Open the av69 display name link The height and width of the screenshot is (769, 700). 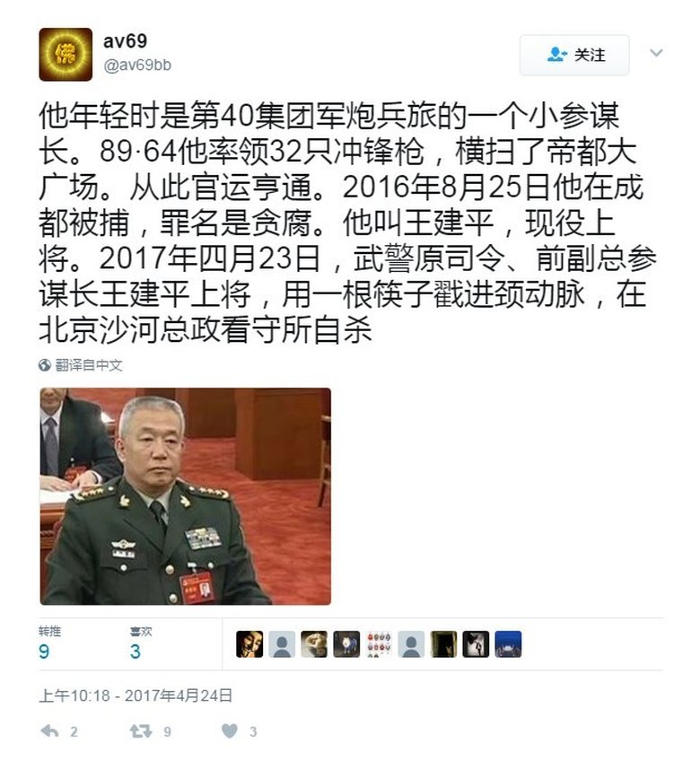click(125, 41)
